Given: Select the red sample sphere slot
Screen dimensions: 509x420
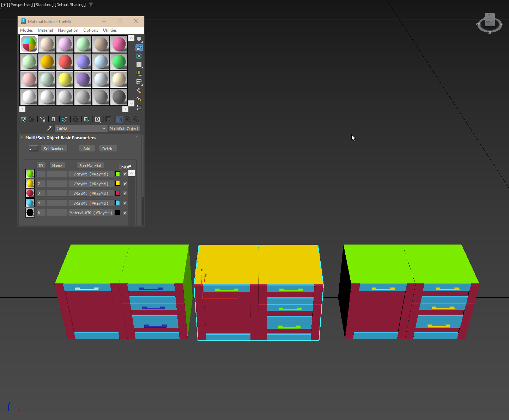Looking at the screenshot, I should point(65,62).
